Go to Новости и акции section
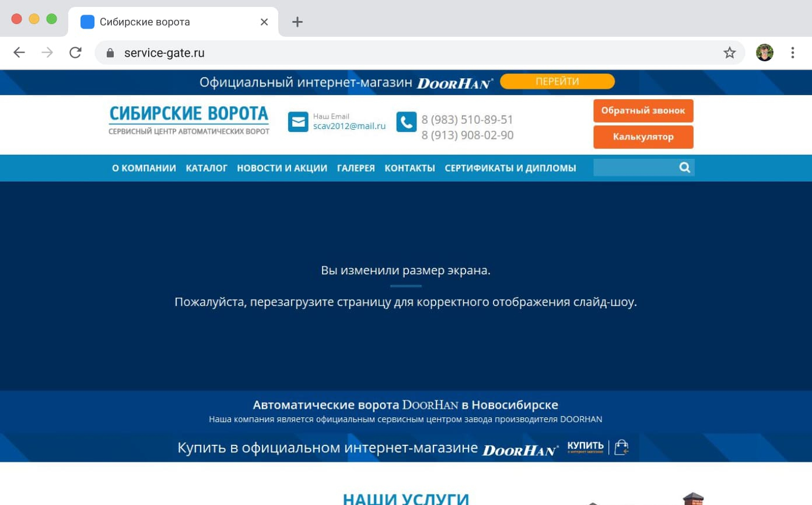 coord(282,168)
